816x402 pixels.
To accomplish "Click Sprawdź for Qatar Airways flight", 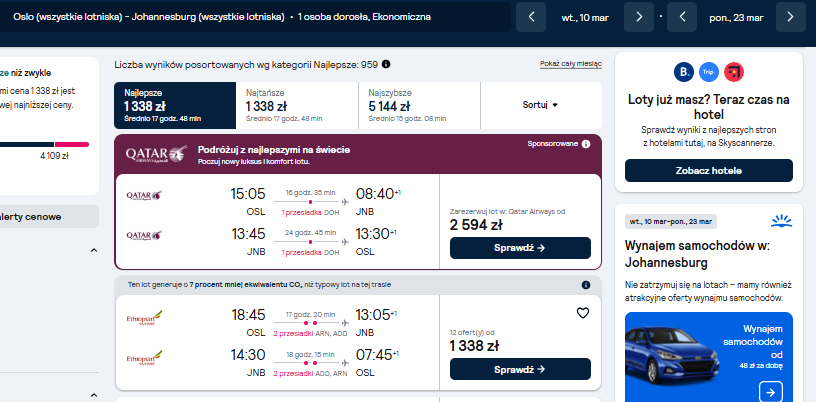I will [x=520, y=248].
